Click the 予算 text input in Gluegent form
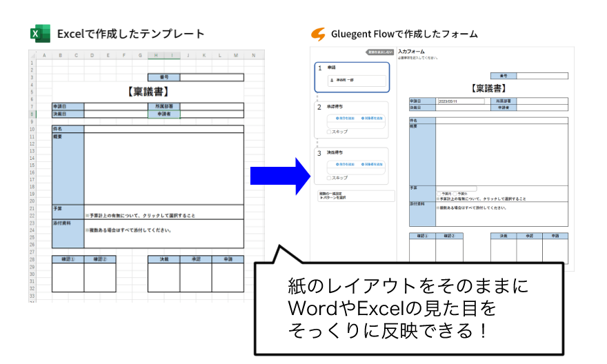The height and width of the screenshot is (364, 607). pyautogui.click(x=457, y=188)
